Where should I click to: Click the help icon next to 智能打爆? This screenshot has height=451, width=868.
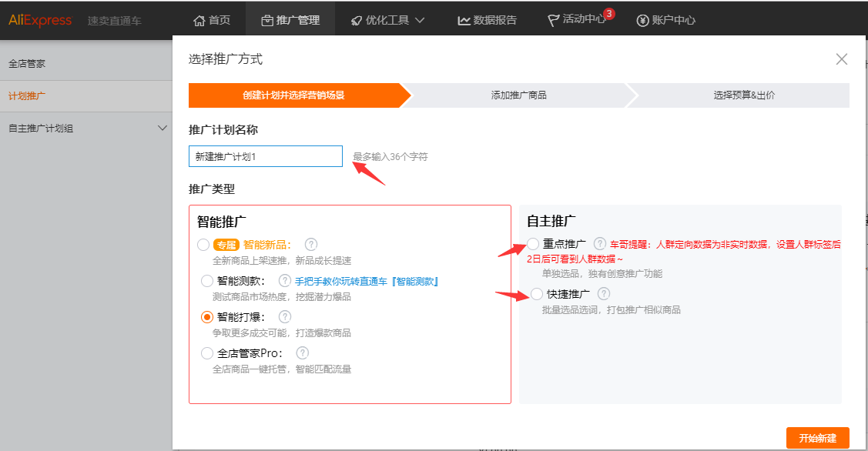coord(284,316)
